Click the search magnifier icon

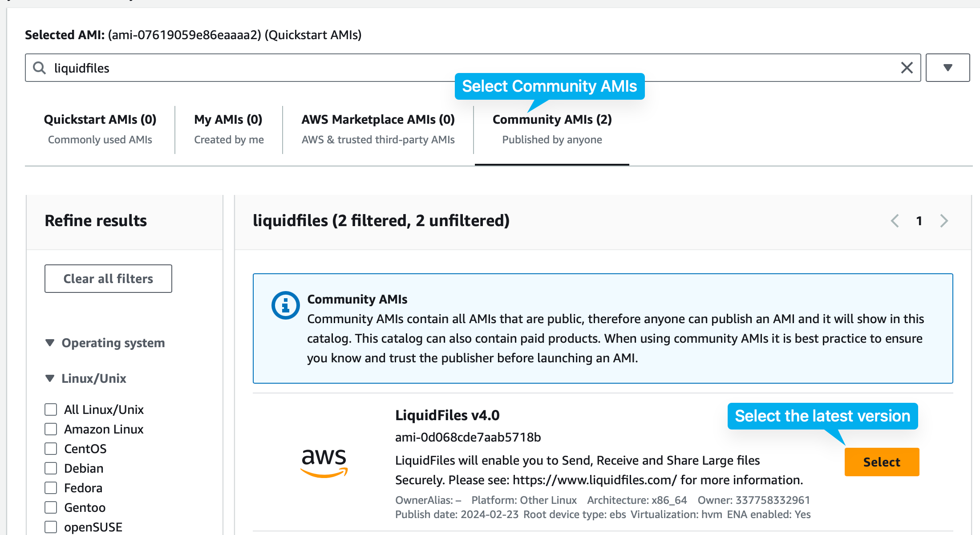(x=39, y=68)
